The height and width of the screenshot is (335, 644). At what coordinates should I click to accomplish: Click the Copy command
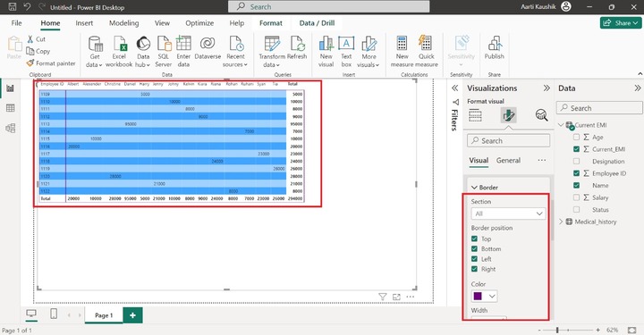pos(38,51)
